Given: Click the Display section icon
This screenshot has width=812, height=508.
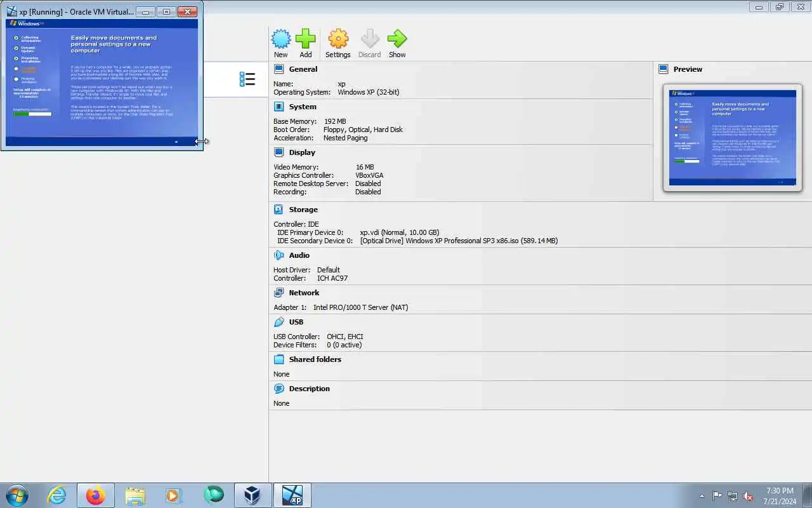Looking at the screenshot, I should point(278,152).
